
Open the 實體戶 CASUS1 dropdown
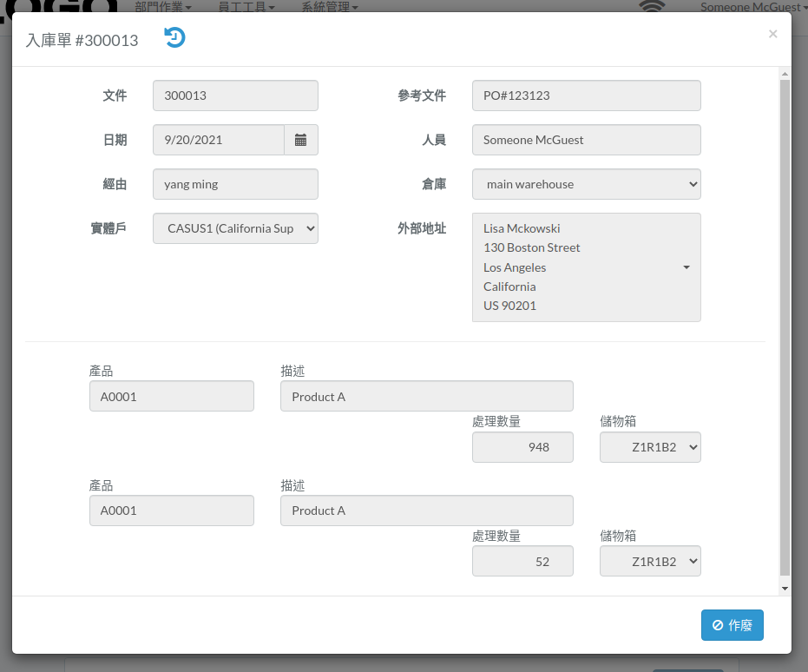tap(235, 228)
